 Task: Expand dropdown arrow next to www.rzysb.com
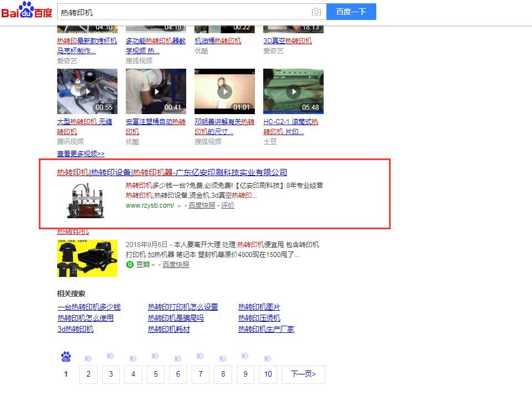tap(179, 206)
